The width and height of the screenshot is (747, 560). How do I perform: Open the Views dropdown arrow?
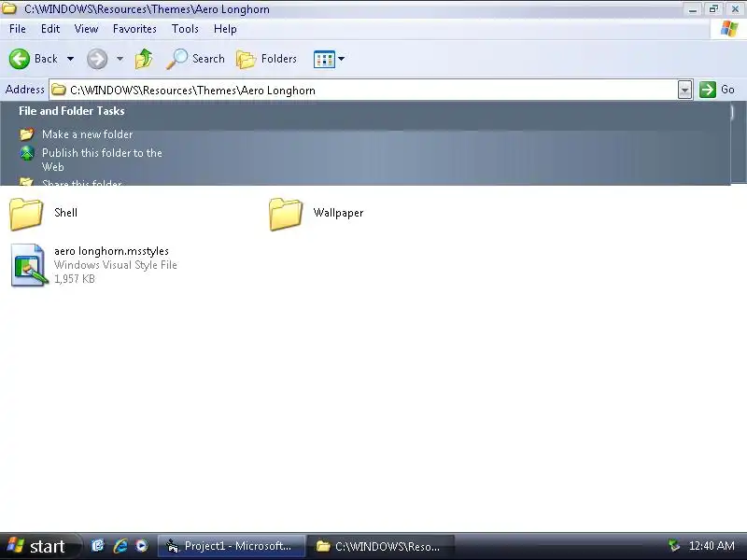[341, 59]
